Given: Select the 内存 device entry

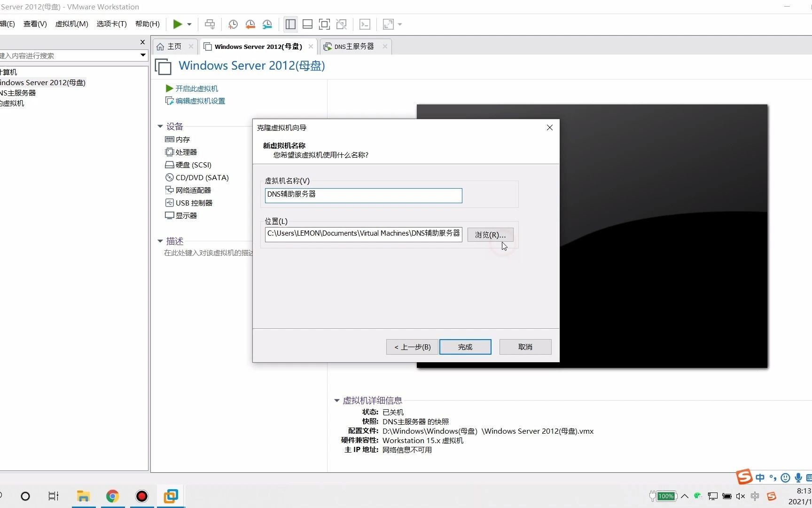Looking at the screenshot, I should tap(178, 139).
